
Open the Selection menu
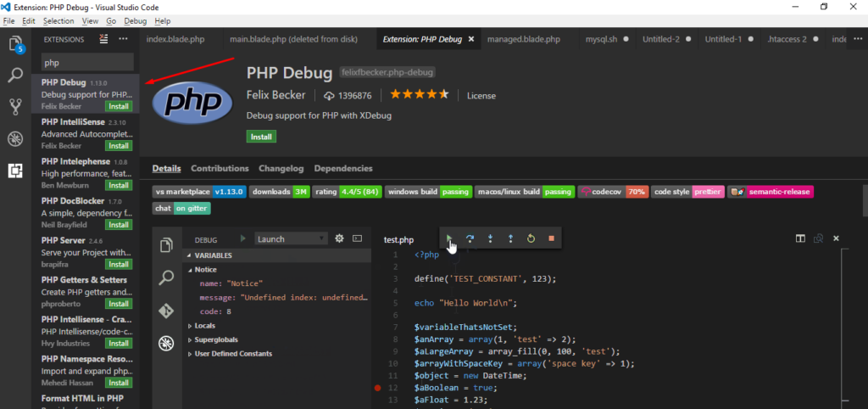58,20
